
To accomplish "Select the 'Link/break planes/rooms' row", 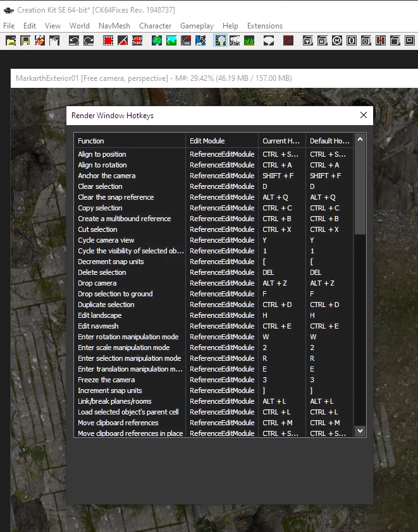I will 214,401.
